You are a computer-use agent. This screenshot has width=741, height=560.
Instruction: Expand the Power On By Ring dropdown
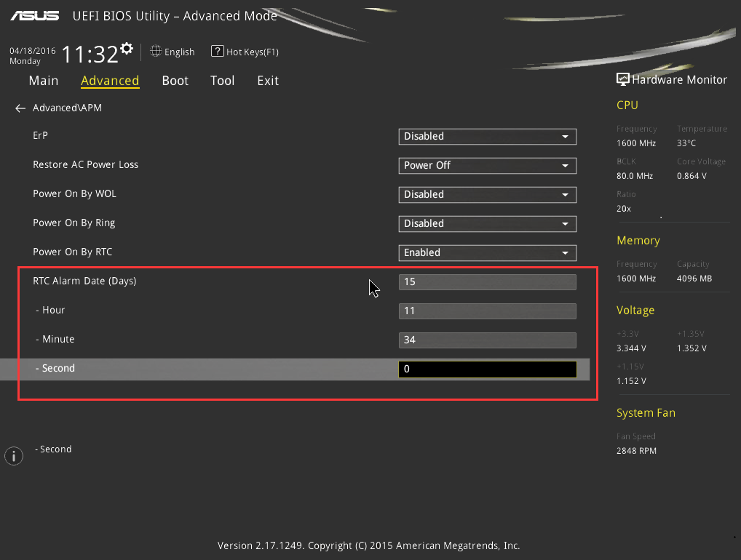coord(487,224)
